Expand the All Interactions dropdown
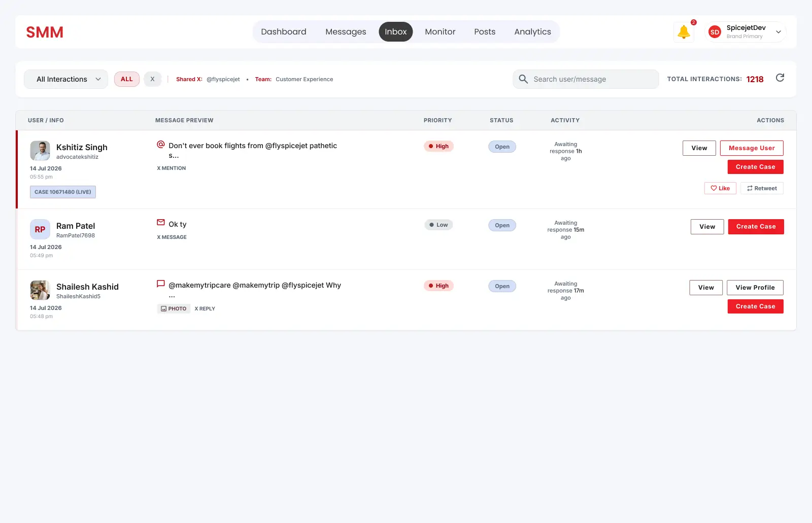This screenshot has width=812, height=523. (x=66, y=79)
